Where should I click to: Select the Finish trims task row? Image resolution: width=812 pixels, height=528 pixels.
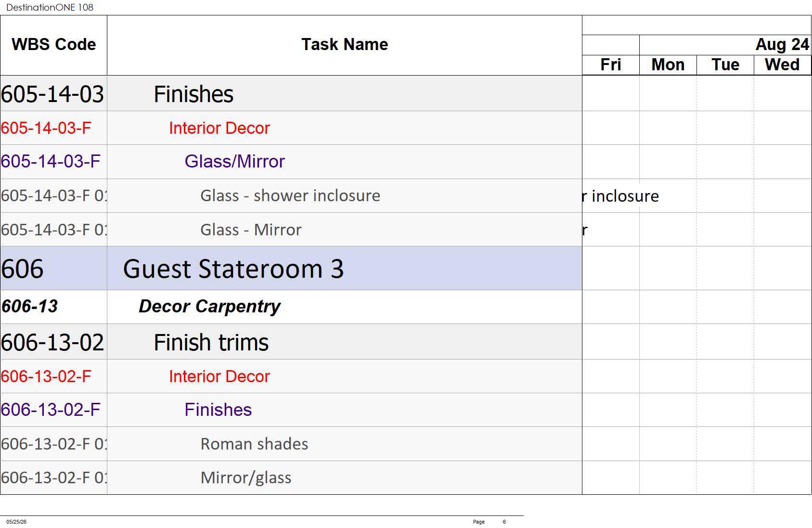[x=291, y=342]
